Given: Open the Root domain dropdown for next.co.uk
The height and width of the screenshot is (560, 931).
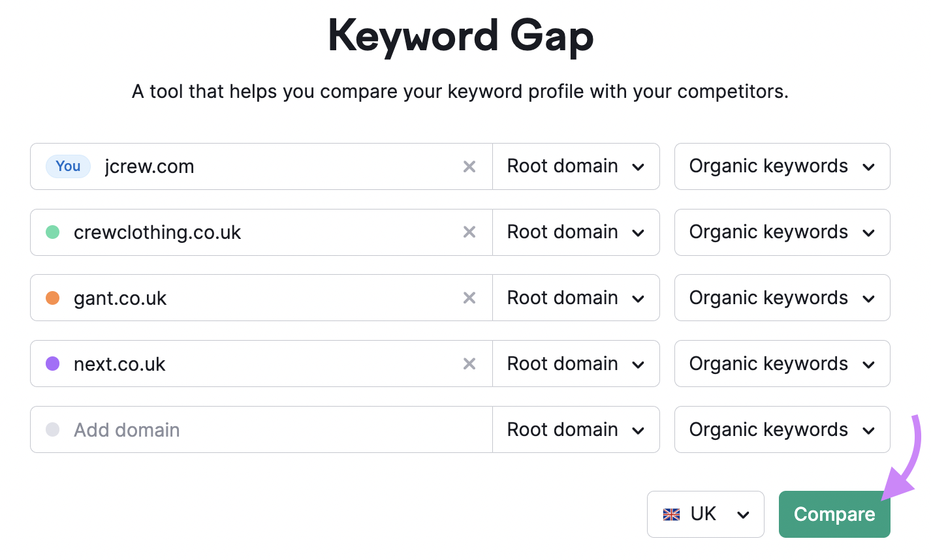Looking at the screenshot, I should point(575,364).
